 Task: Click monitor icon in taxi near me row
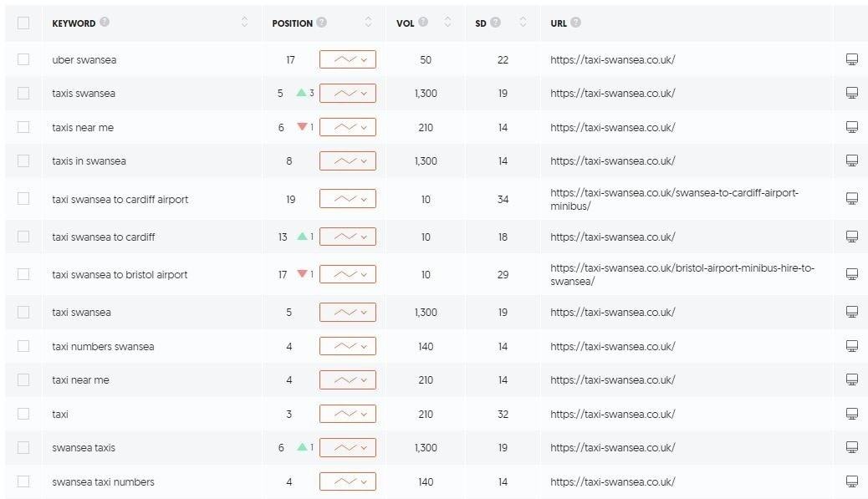852,379
